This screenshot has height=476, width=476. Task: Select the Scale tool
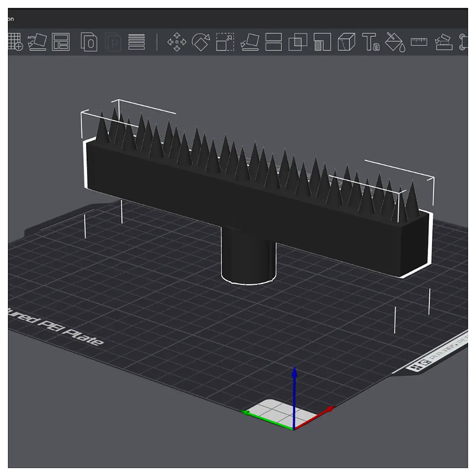coord(225,42)
